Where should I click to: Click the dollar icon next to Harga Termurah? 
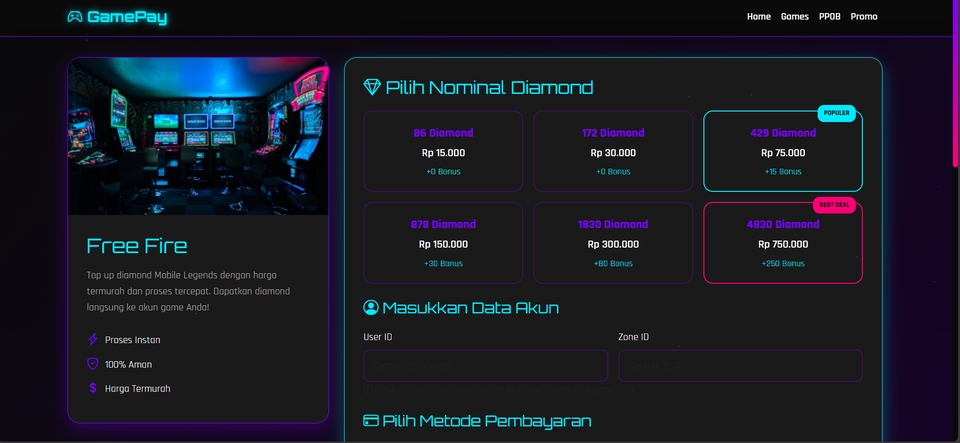point(93,388)
